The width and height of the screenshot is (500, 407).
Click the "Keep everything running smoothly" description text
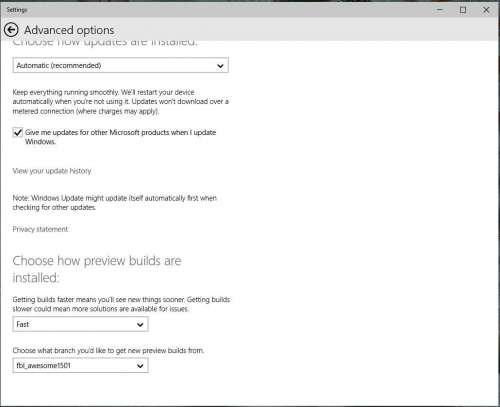(x=121, y=102)
